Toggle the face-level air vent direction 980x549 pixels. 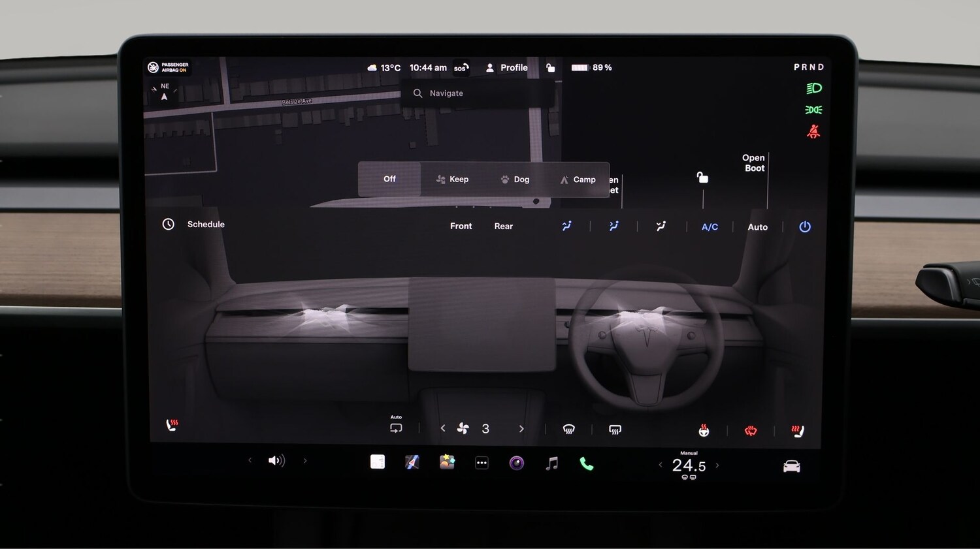(566, 226)
